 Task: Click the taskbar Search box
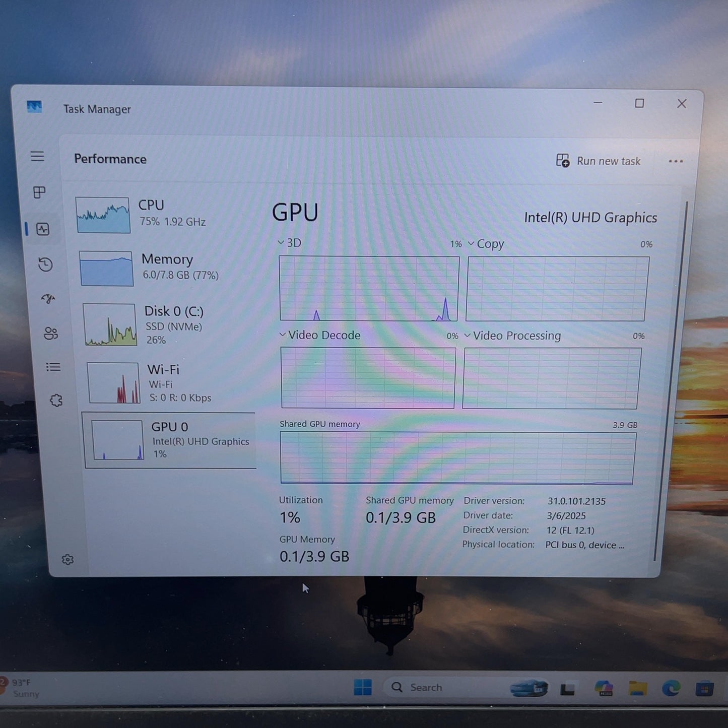click(466, 688)
